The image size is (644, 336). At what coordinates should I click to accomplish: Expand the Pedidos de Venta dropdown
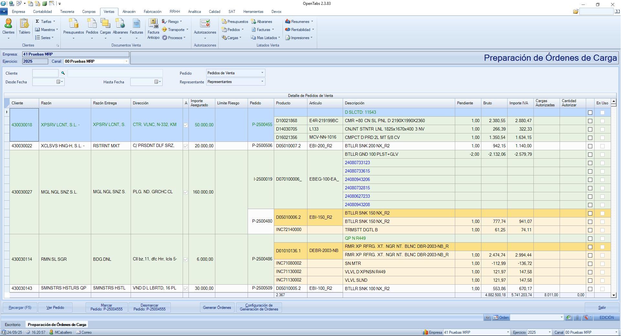pyautogui.click(x=262, y=73)
